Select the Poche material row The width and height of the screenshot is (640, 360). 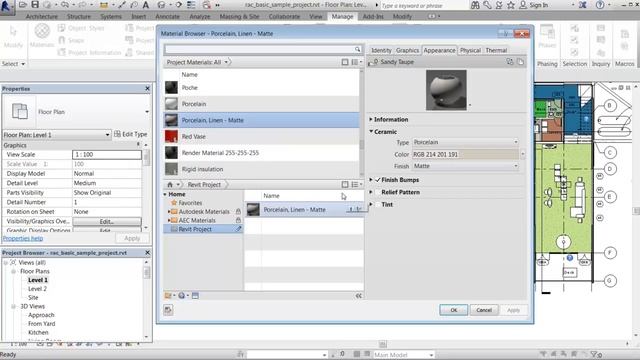point(262,87)
